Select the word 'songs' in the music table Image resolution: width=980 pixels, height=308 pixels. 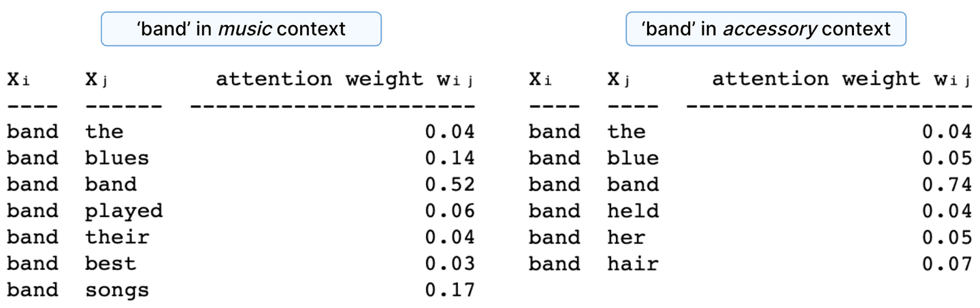[x=116, y=290]
